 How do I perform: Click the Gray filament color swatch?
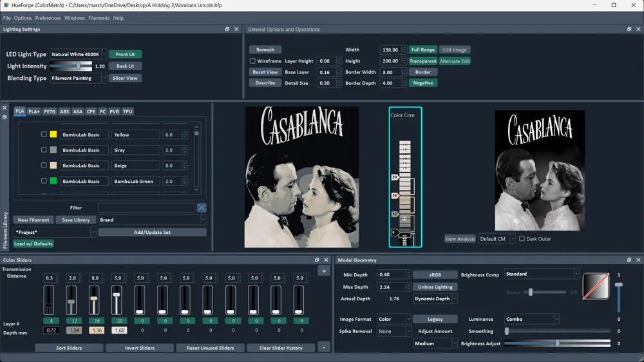click(x=53, y=150)
